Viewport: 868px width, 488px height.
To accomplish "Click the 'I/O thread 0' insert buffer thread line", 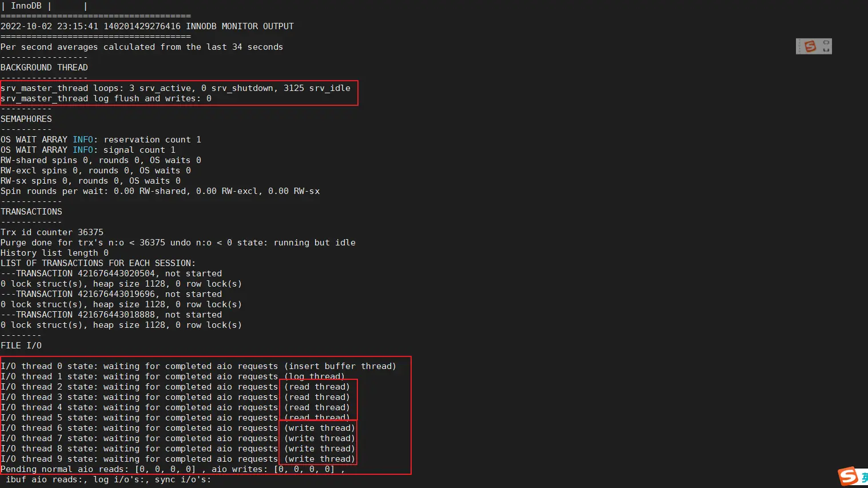I will tap(198, 366).
